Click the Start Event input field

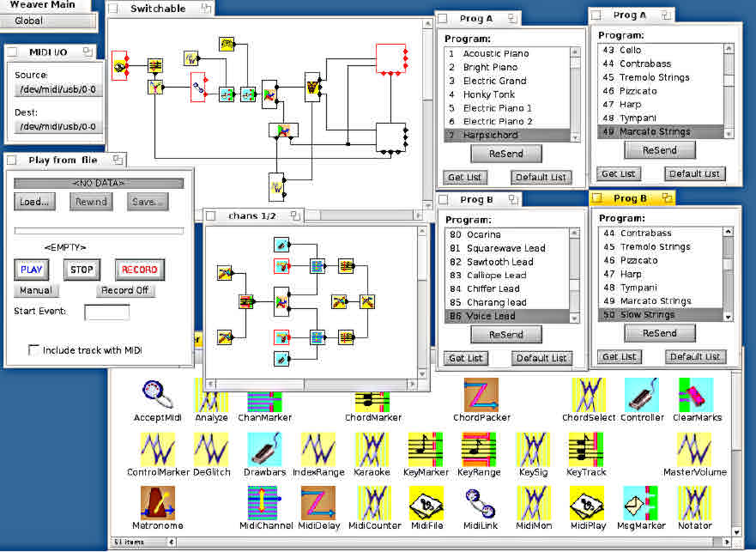pos(107,312)
